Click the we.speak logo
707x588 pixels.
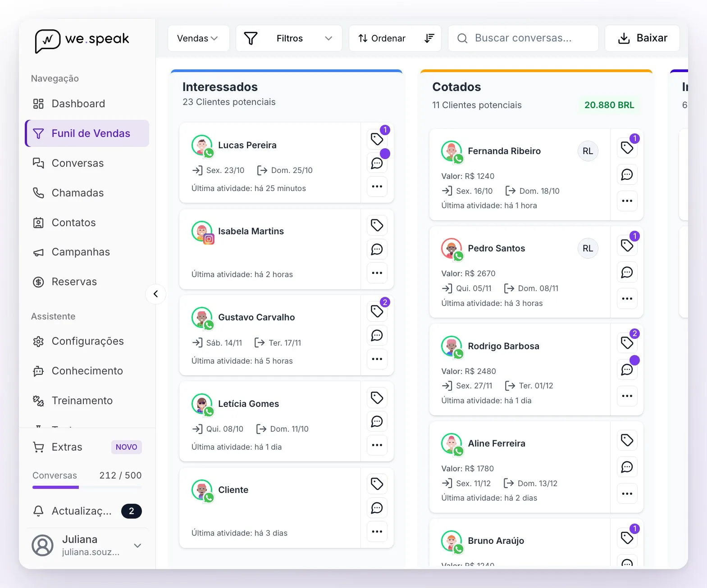pos(82,41)
